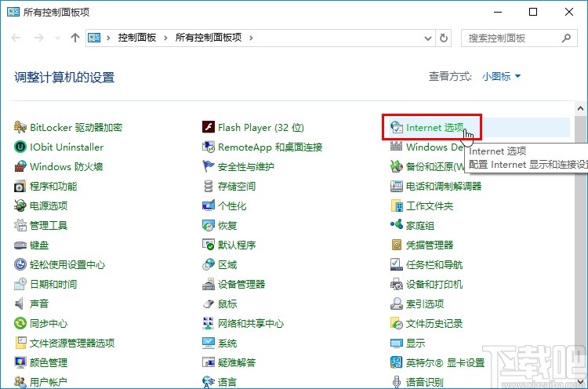Open BitLocker 驱动器加密 icon
This screenshot has height=389, width=588.
click(20, 127)
